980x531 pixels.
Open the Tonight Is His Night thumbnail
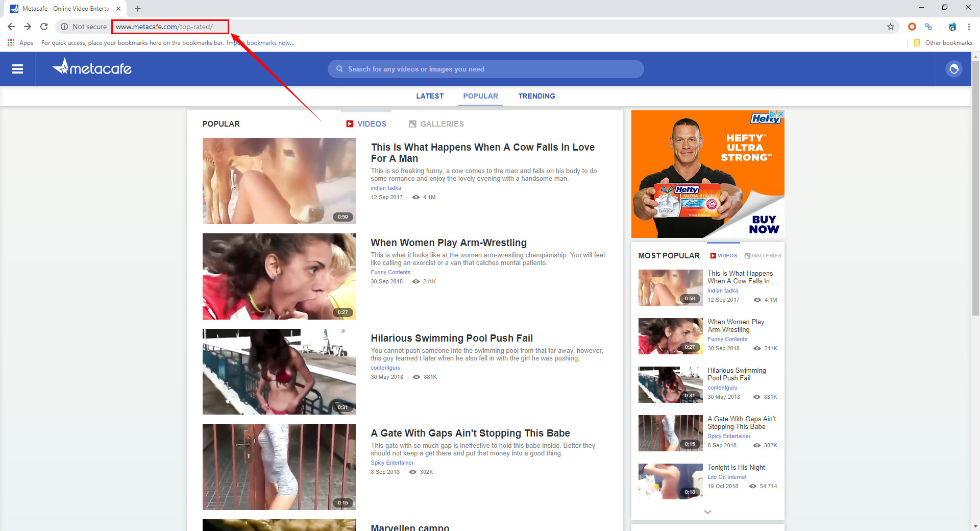670,481
